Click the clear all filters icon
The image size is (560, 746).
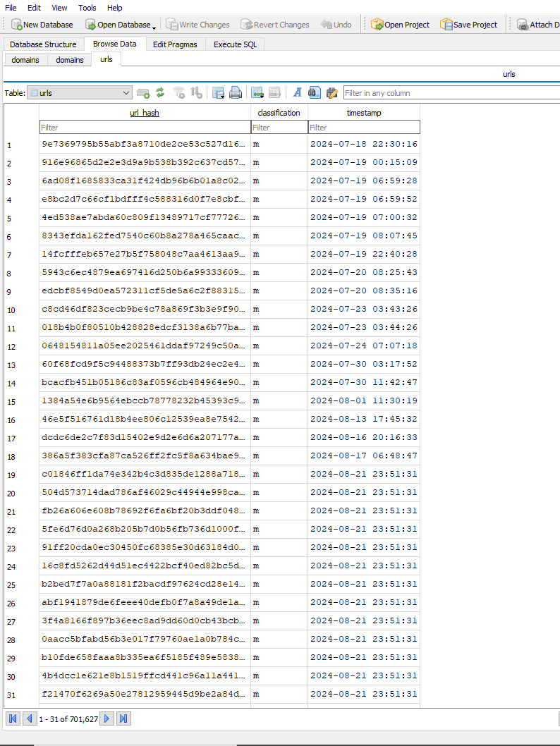point(179,93)
